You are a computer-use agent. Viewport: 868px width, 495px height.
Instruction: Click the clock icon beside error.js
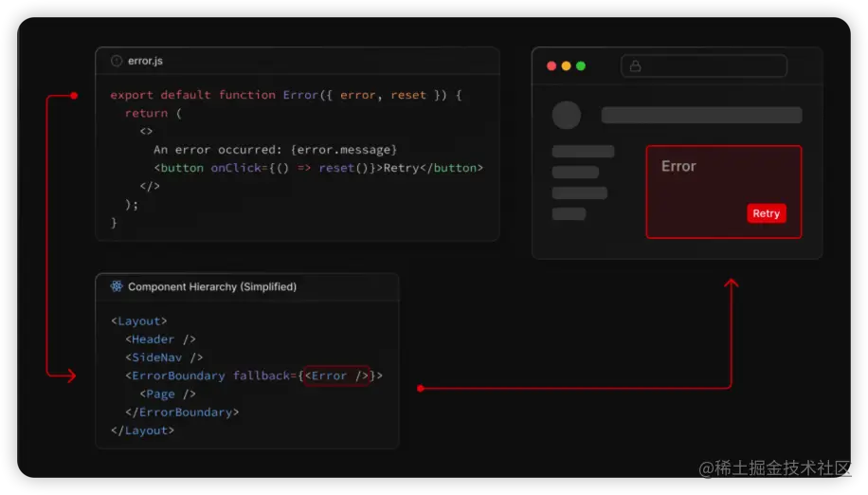pyautogui.click(x=117, y=61)
